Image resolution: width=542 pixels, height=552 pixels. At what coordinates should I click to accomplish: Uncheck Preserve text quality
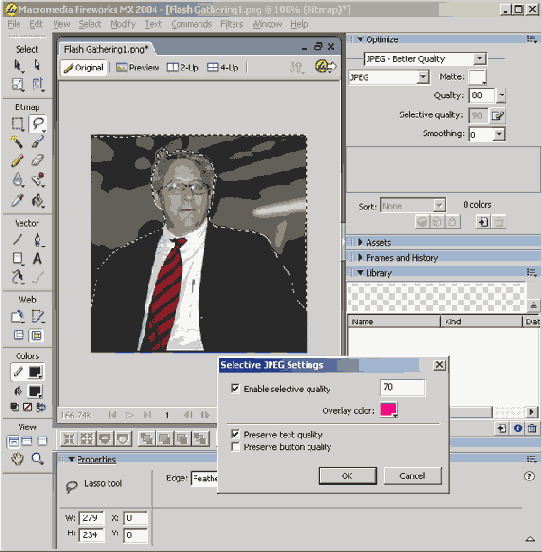click(x=235, y=434)
